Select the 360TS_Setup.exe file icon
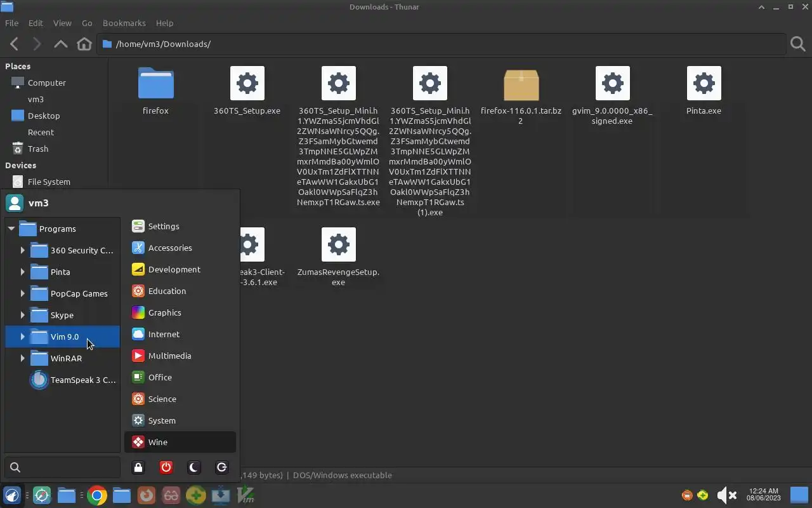This screenshot has height=508, width=812. pyautogui.click(x=247, y=83)
